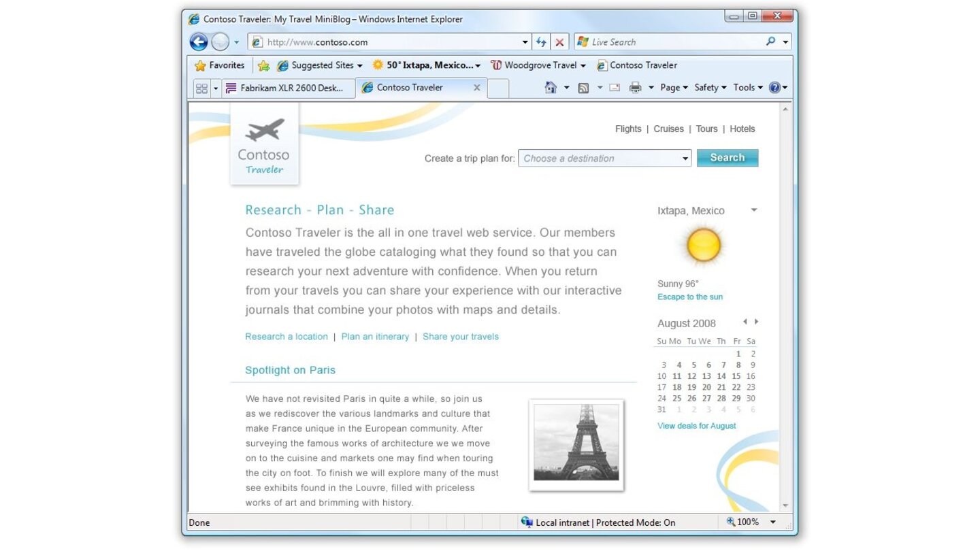Run search with the magnifier icon
980x551 pixels.
tap(770, 41)
